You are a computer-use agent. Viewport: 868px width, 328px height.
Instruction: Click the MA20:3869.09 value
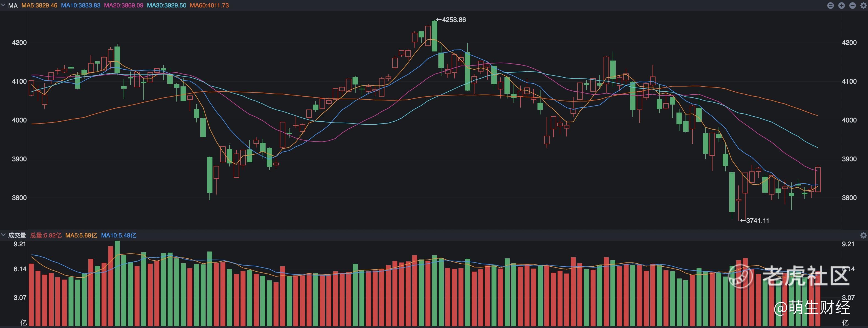[x=124, y=6]
